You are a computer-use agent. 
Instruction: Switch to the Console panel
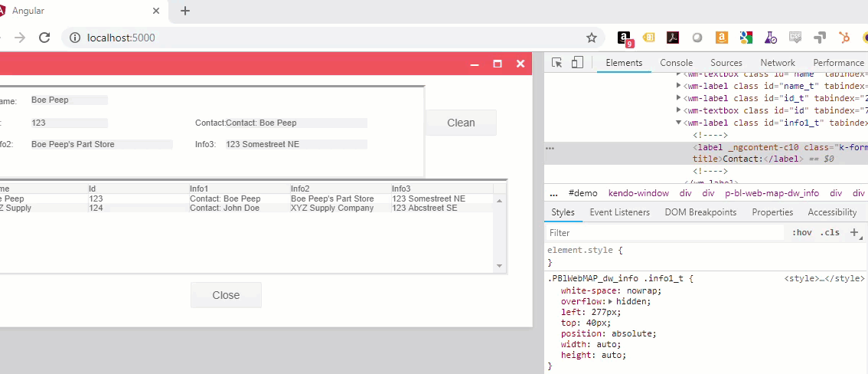point(676,63)
